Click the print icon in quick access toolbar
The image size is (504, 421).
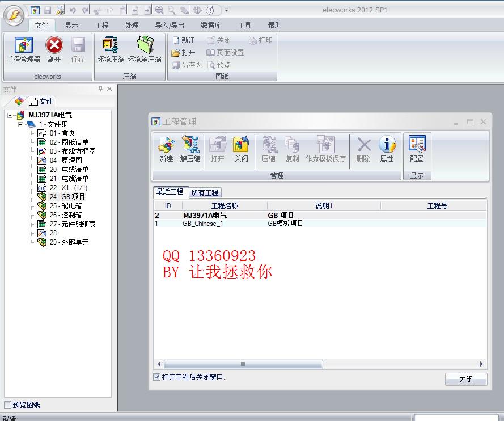point(60,10)
